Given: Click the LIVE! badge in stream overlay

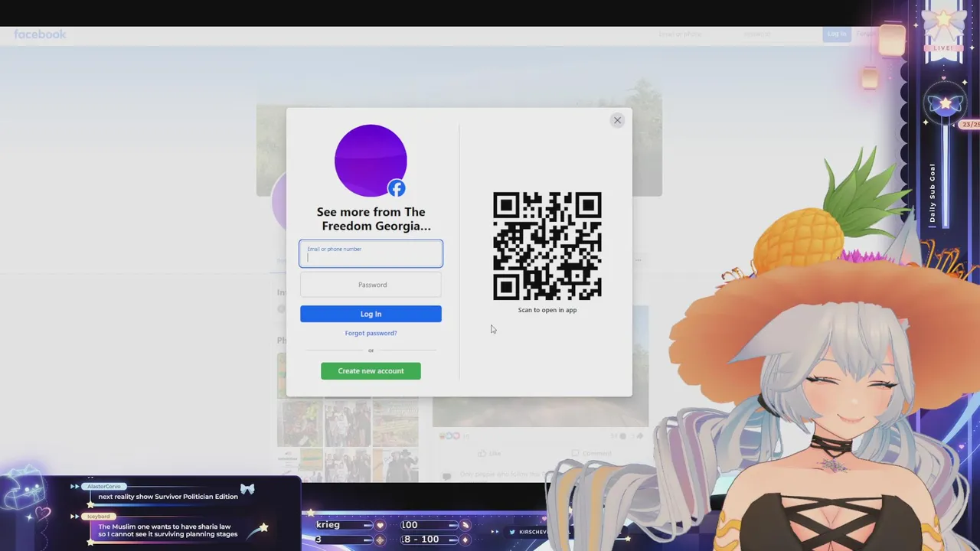Looking at the screenshot, I should [x=943, y=47].
